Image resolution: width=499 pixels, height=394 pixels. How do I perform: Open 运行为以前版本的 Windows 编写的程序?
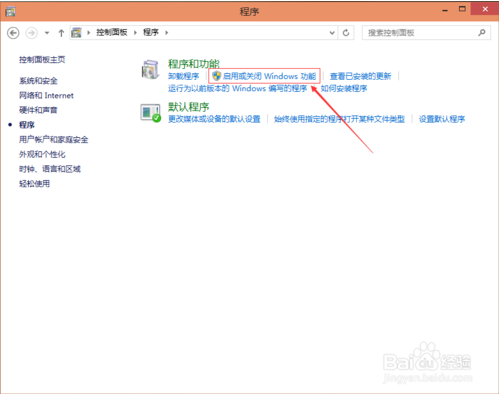pyautogui.click(x=237, y=88)
